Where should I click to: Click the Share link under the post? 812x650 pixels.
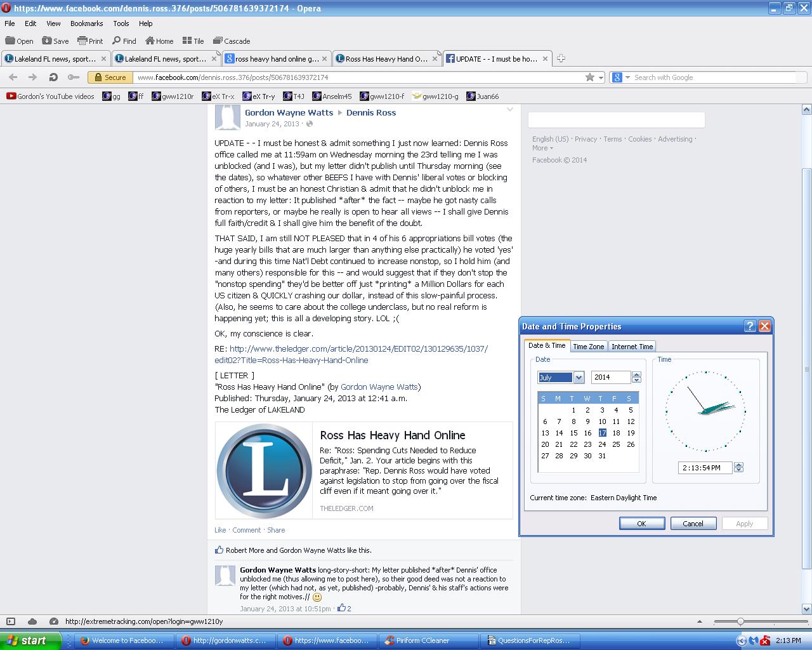pyautogui.click(x=276, y=530)
